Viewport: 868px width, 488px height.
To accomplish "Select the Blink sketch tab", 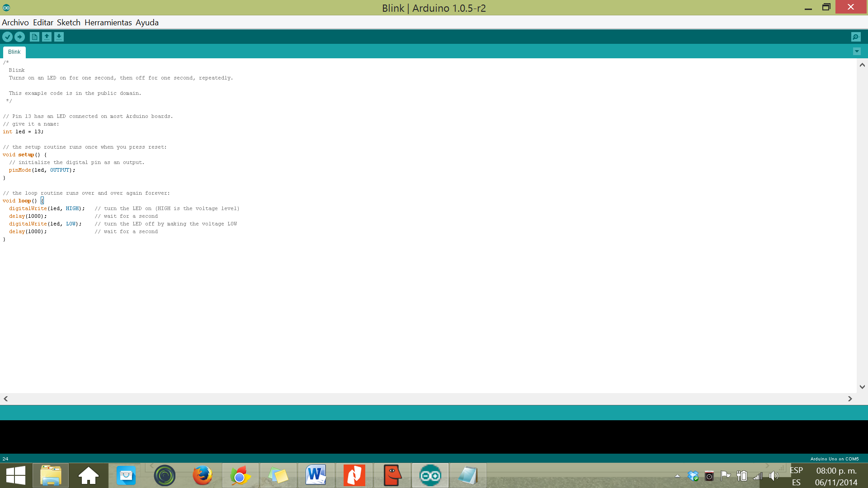I will (14, 52).
